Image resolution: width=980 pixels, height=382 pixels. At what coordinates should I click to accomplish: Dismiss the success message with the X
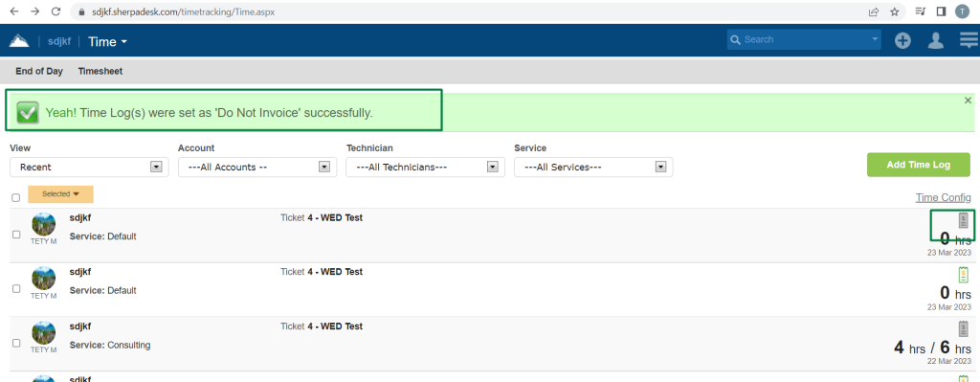pyautogui.click(x=969, y=100)
